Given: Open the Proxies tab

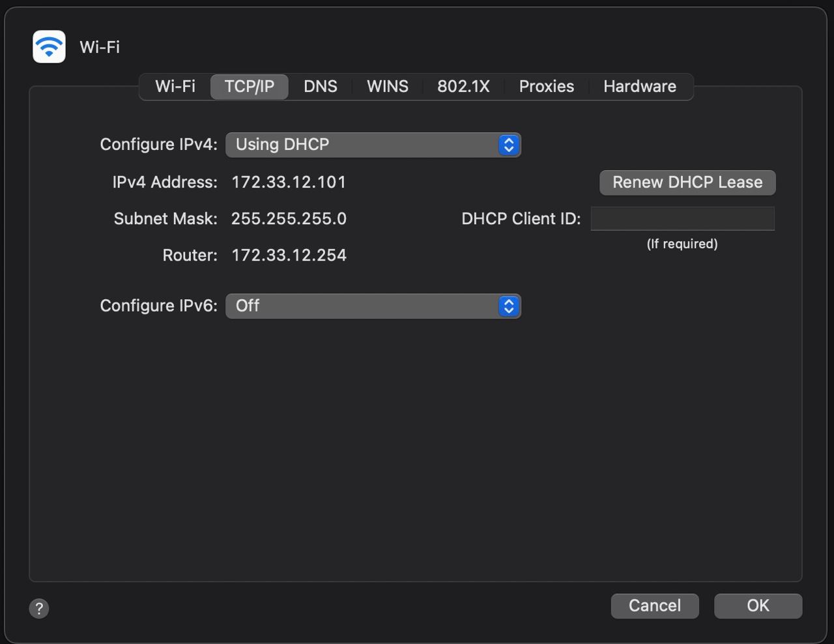Looking at the screenshot, I should pyautogui.click(x=546, y=87).
